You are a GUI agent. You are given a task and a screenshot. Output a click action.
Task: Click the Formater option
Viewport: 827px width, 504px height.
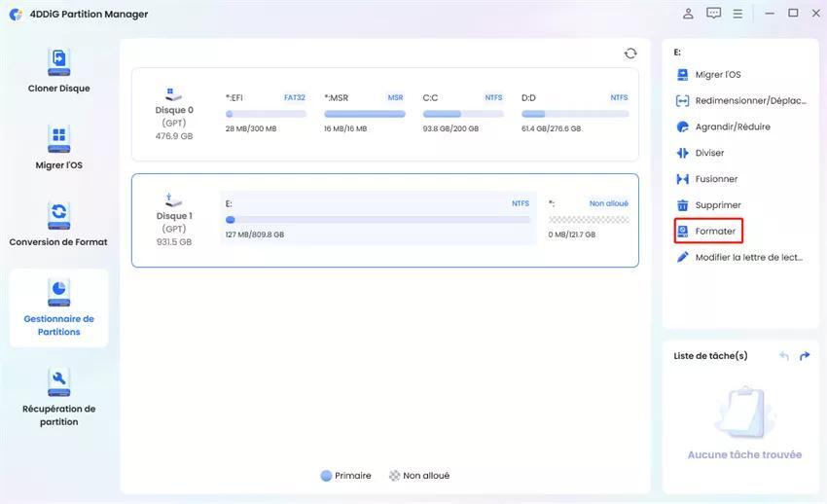(714, 232)
